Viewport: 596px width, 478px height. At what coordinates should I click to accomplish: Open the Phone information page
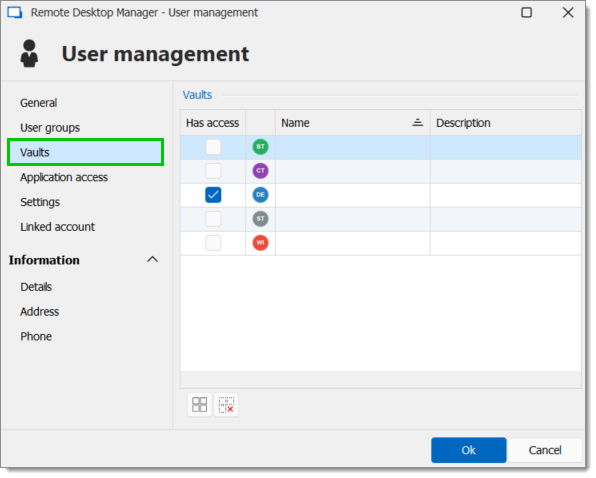tap(36, 336)
